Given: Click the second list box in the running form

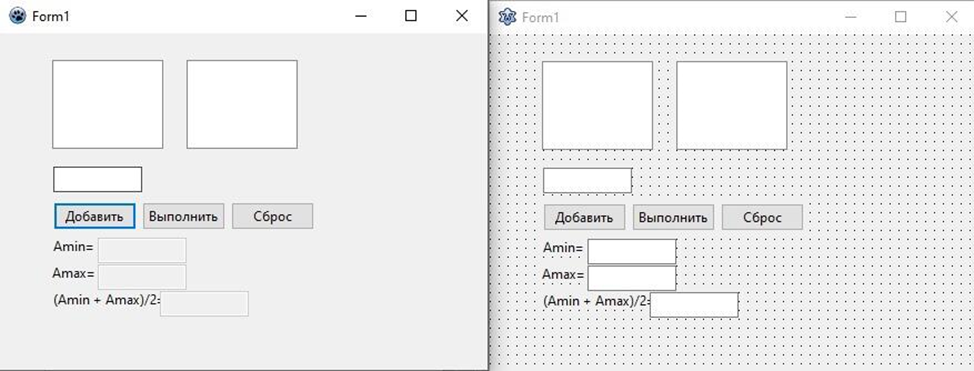Looking at the screenshot, I should (x=242, y=104).
